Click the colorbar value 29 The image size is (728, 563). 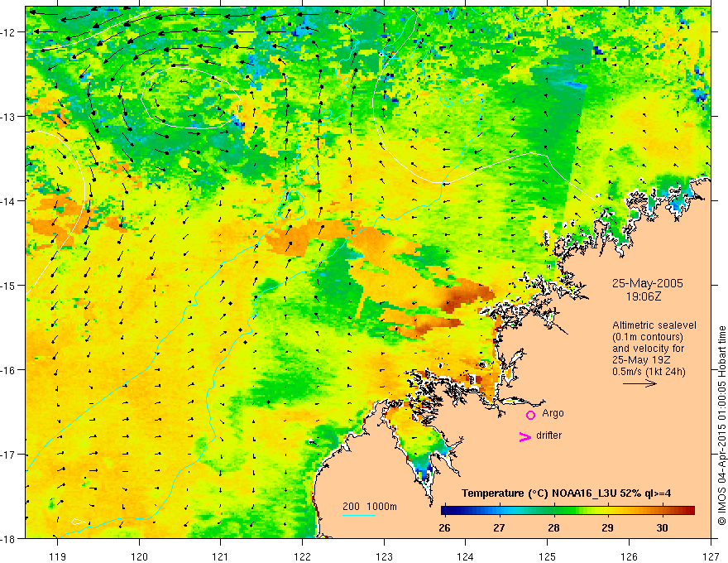[608, 527]
